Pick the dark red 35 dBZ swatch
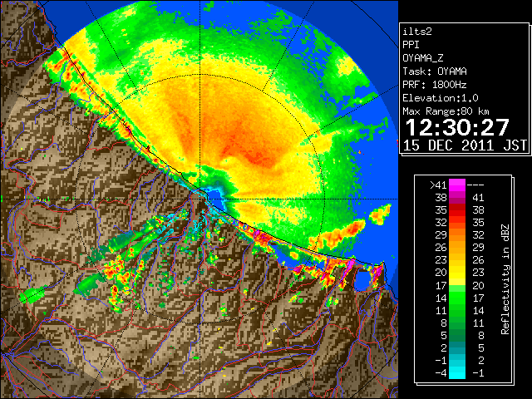Screen dimensions: 532x399 [x=457, y=210]
